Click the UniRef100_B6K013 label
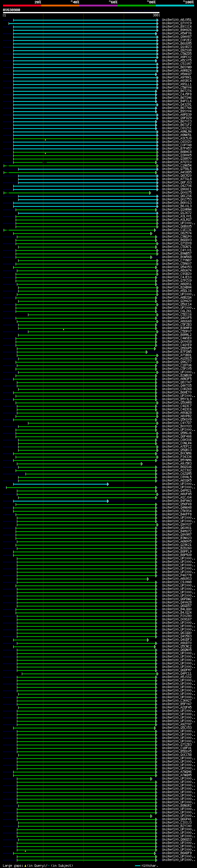 point(176,203)
